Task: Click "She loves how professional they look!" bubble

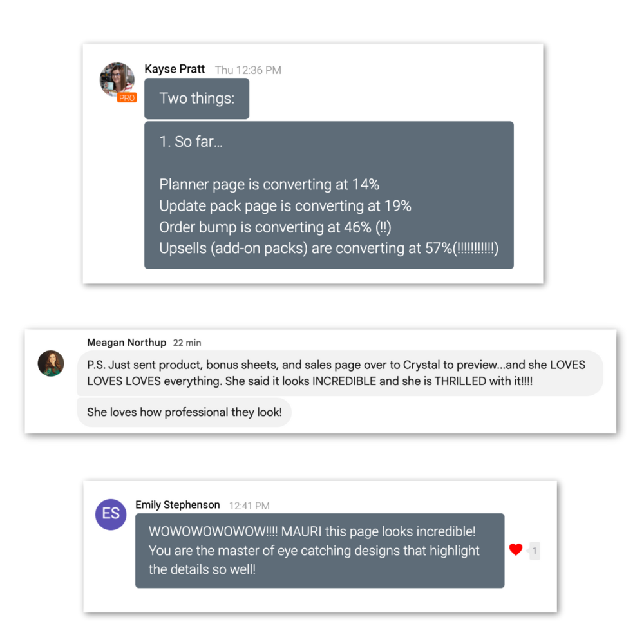Action: pos(184,412)
